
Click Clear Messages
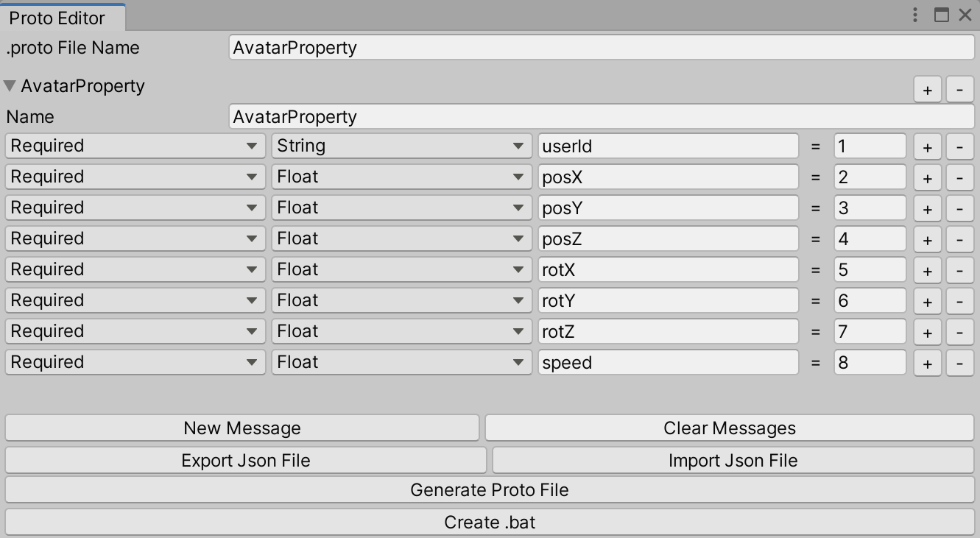tap(731, 428)
